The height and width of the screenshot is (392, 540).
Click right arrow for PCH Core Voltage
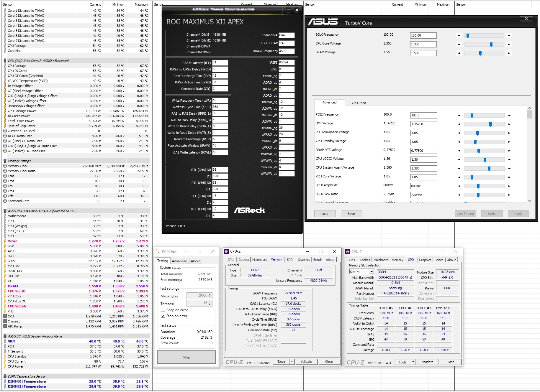[509, 177]
